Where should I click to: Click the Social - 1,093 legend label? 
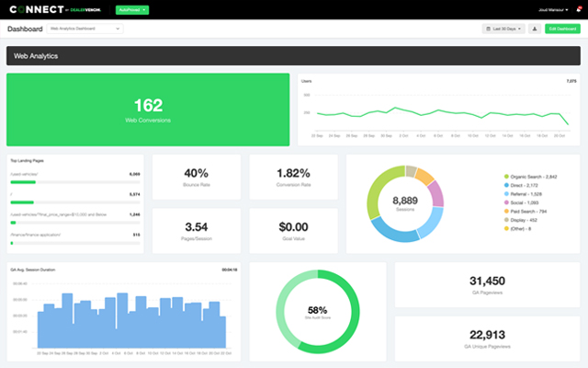click(x=525, y=202)
